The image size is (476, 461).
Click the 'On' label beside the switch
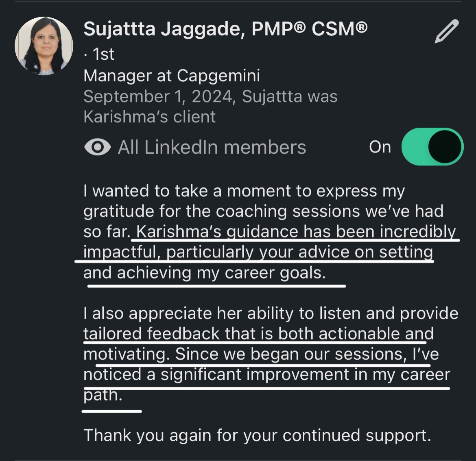[x=380, y=147]
